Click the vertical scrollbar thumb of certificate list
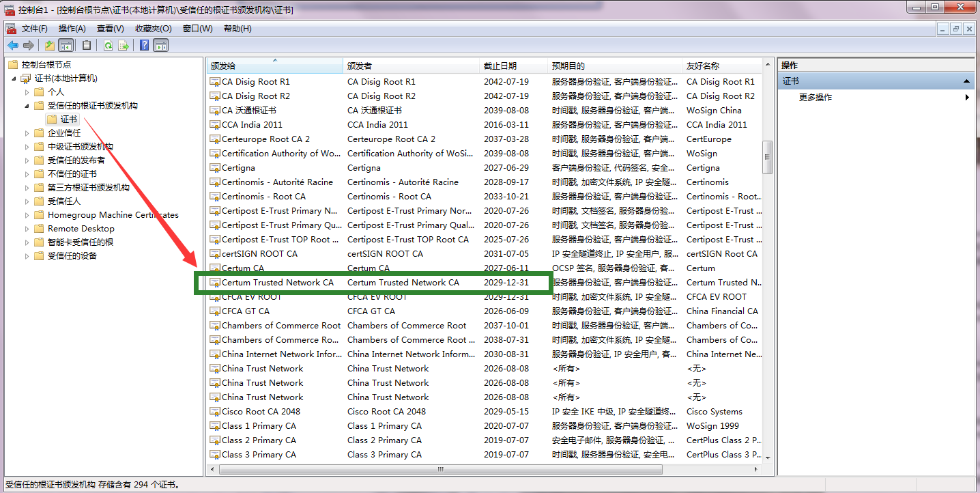This screenshot has width=980, height=493. click(x=767, y=158)
